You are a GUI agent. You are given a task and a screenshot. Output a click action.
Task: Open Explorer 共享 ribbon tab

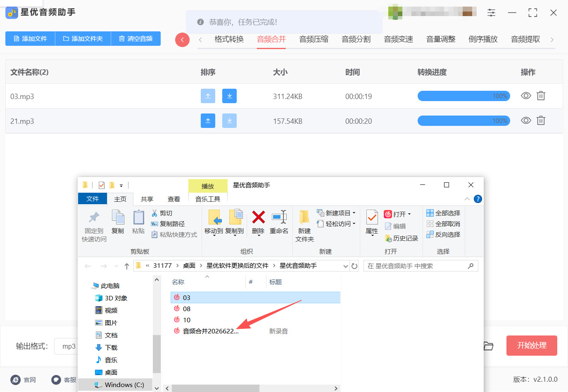[x=147, y=199]
